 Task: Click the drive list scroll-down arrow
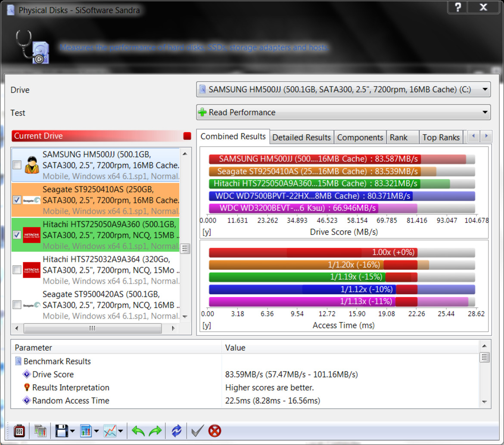pos(185,317)
